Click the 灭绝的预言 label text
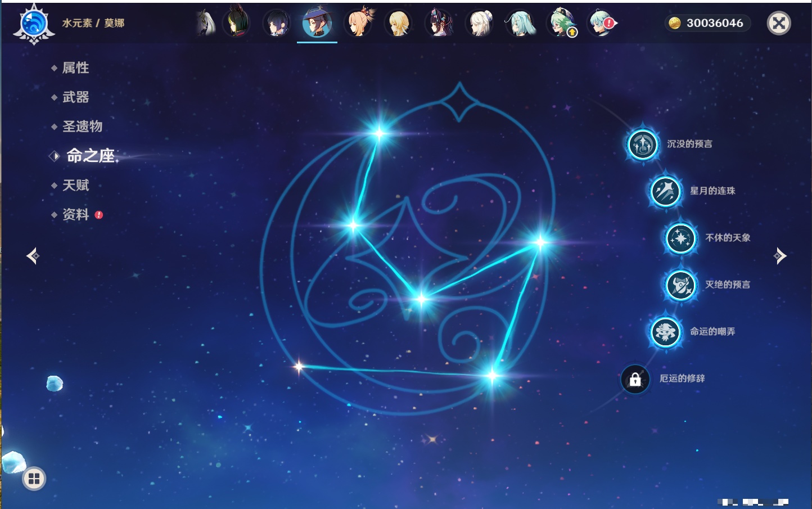 (x=728, y=285)
